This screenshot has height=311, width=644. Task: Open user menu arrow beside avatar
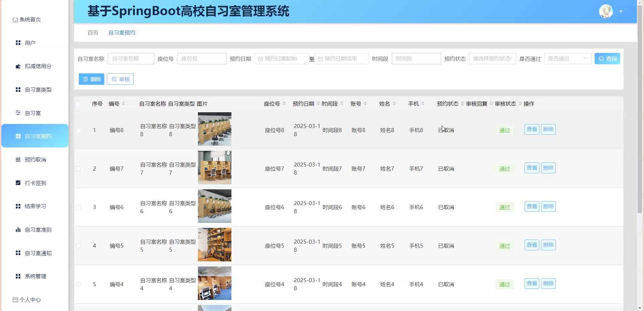pos(621,12)
